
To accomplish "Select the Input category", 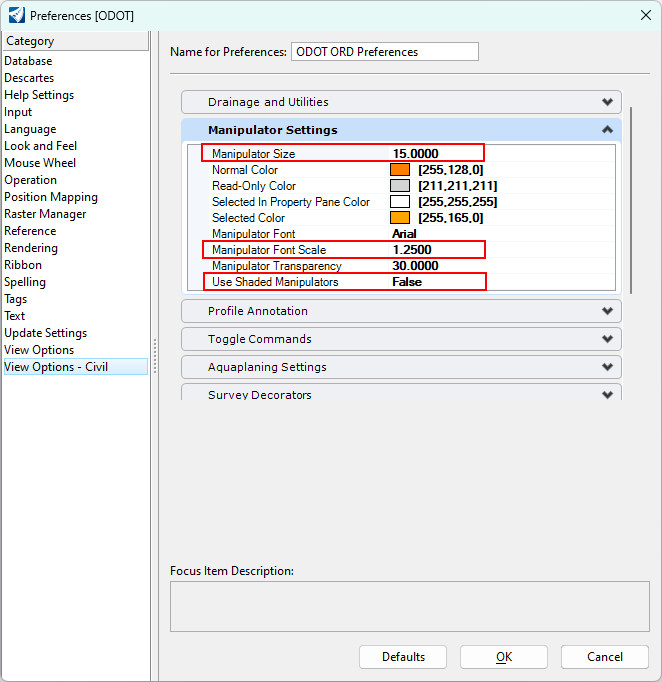I will [18, 112].
